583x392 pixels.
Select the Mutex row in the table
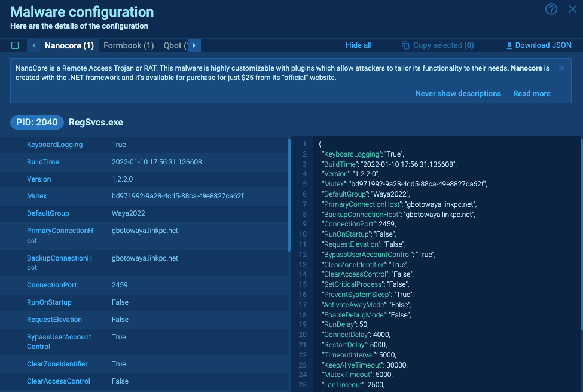tap(144, 196)
